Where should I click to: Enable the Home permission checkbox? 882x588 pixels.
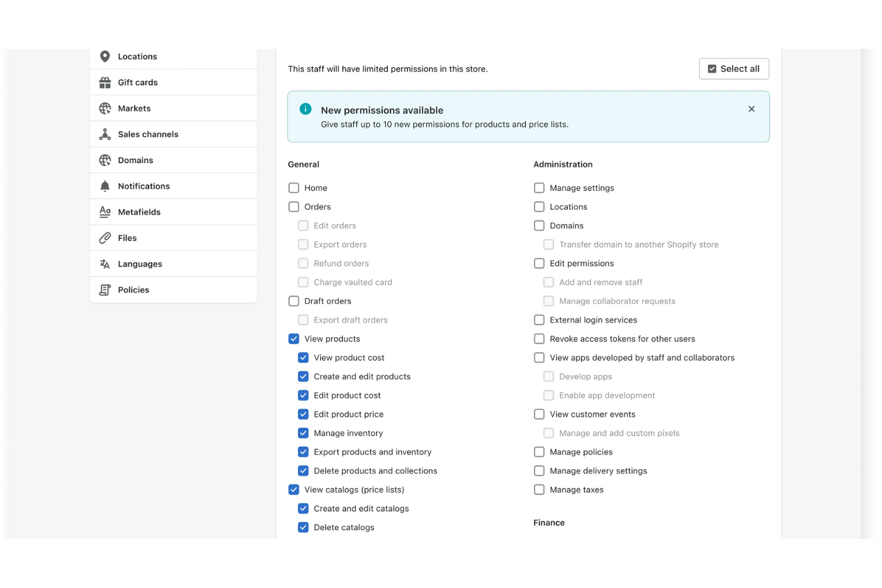coord(294,188)
